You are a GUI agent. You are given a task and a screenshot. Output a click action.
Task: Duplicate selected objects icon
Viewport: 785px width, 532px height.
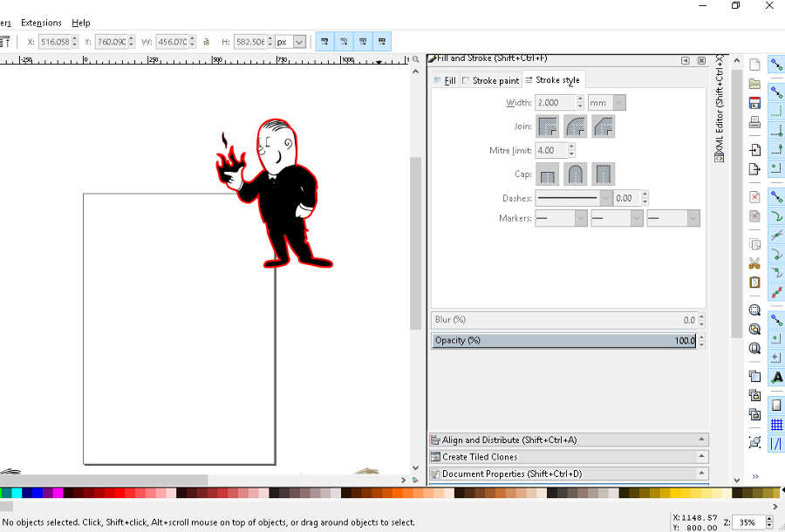coord(754,377)
